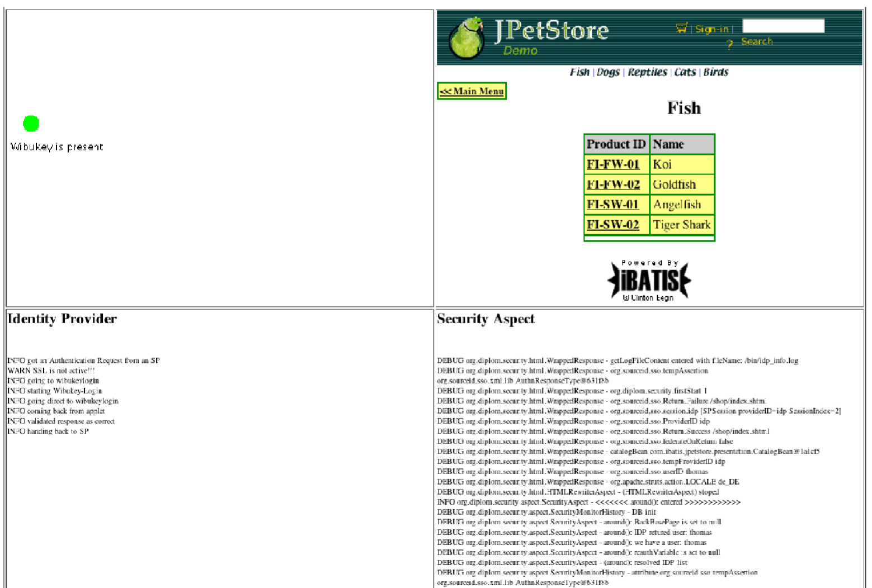Viewport: 872px width, 588px height.
Task: Click the Security Aspect heading
Action: pos(486,319)
